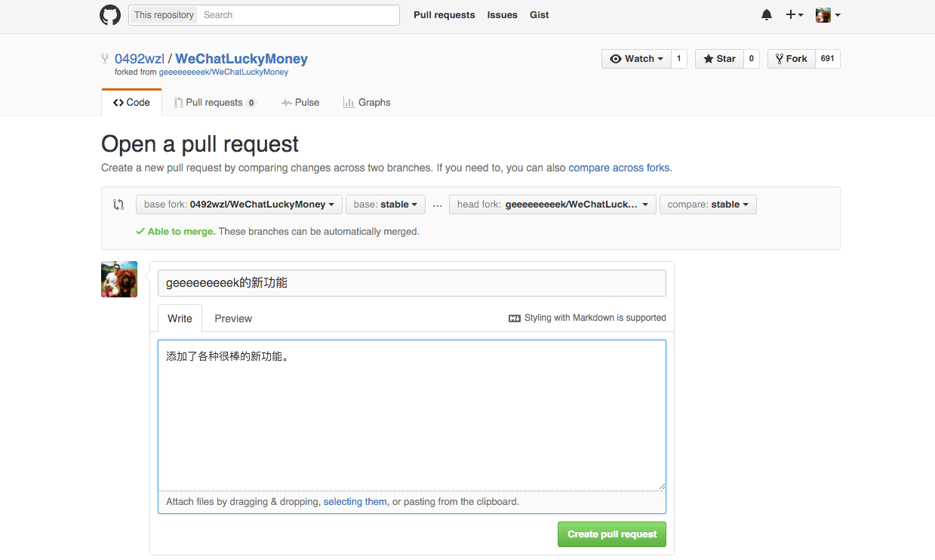Click the Markdown styling icon
This screenshot has width=935, height=560.
coord(515,318)
